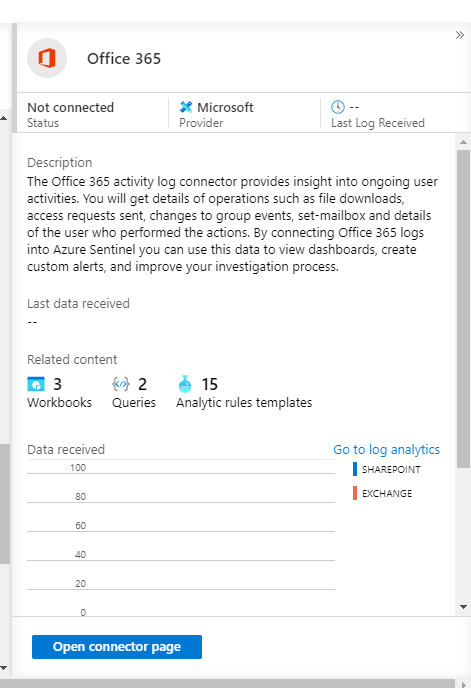Image resolution: width=471 pixels, height=688 pixels.
Task: Click the Analytic rules flask icon
Action: point(185,384)
